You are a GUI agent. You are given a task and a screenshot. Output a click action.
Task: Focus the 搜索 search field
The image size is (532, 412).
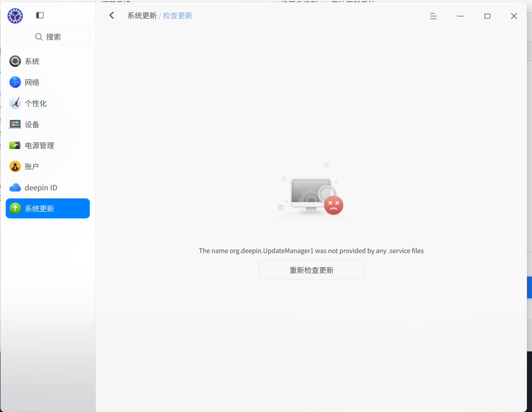coord(48,37)
